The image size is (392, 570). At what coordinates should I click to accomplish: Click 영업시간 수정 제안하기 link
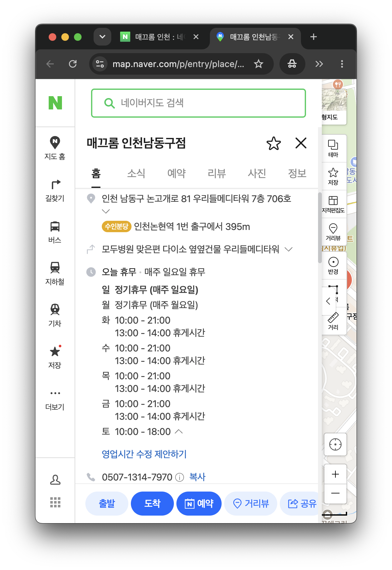pyautogui.click(x=144, y=454)
